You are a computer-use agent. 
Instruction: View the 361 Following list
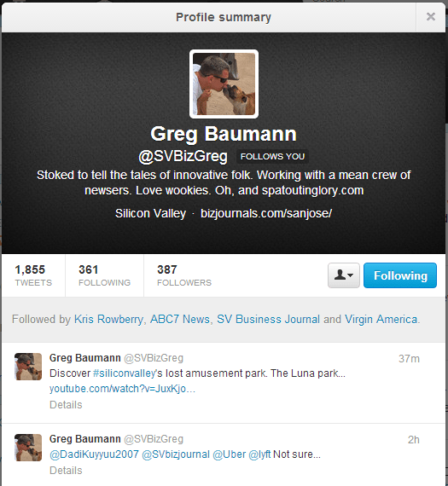pos(105,275)
